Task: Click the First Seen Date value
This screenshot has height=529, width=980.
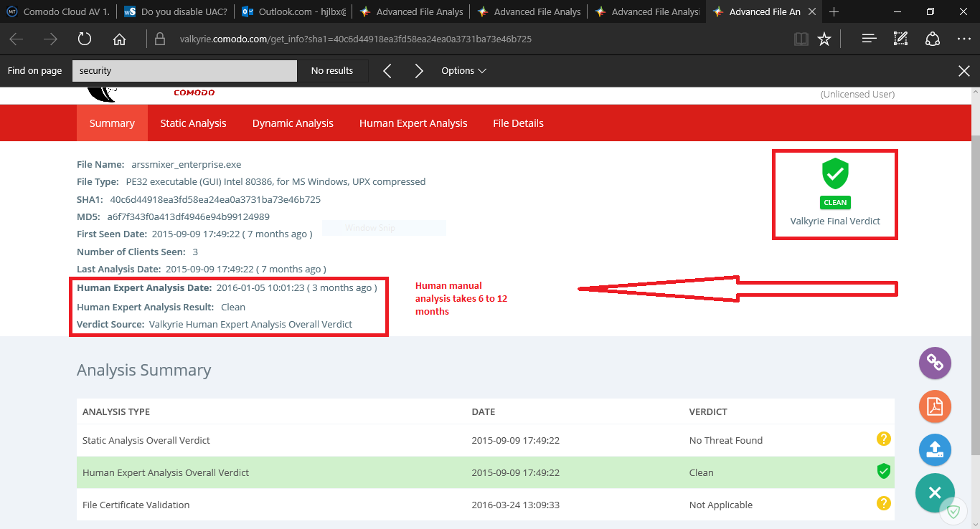Action: coord(232,234)
